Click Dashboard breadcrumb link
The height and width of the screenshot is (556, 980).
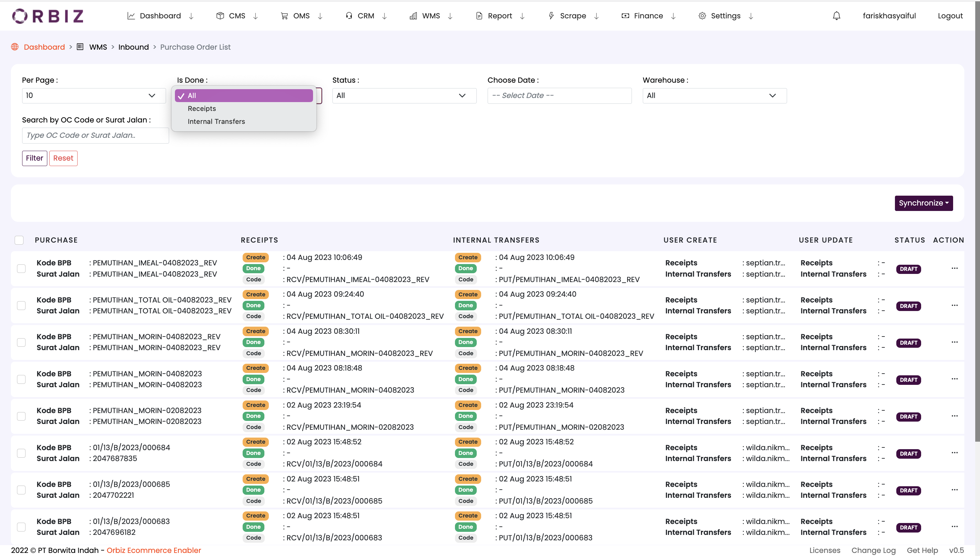pos(44,47)
